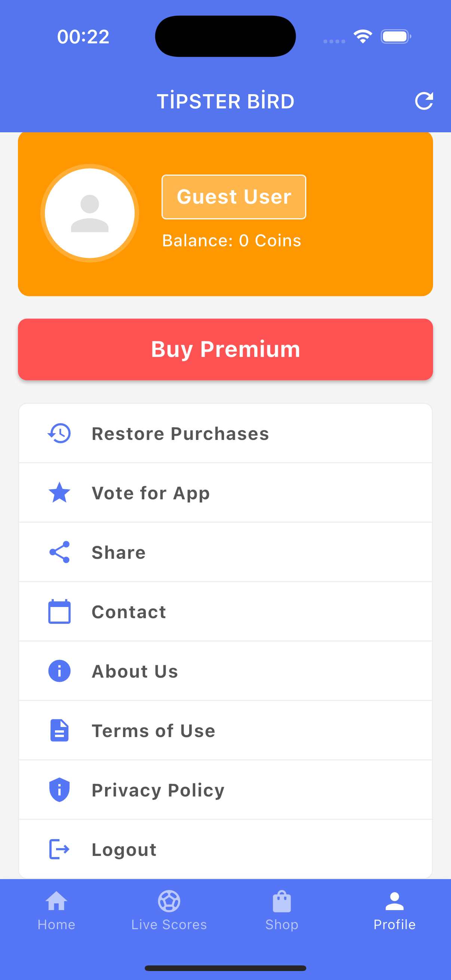Choose the Logout option

pyautogui.click(x=124, y=850)
